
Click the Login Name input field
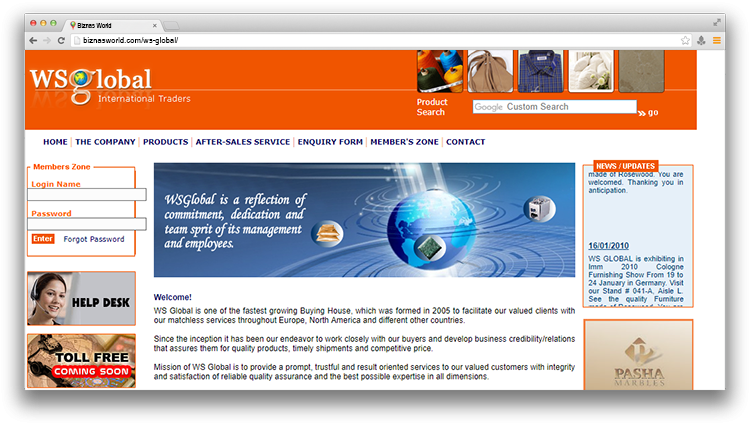pyautogui.click(x=88, y=195)
